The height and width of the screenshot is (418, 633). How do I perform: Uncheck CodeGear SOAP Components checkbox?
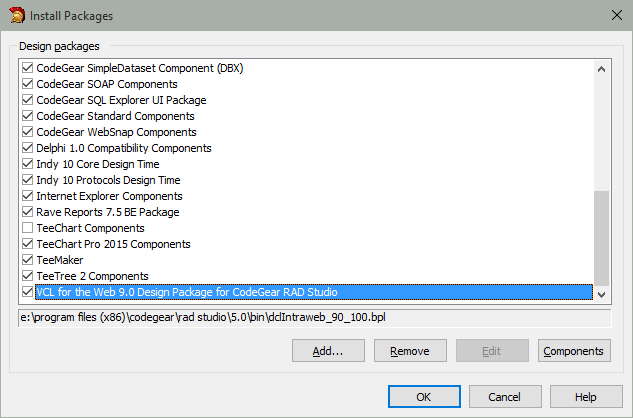click(x=27, y=84)
